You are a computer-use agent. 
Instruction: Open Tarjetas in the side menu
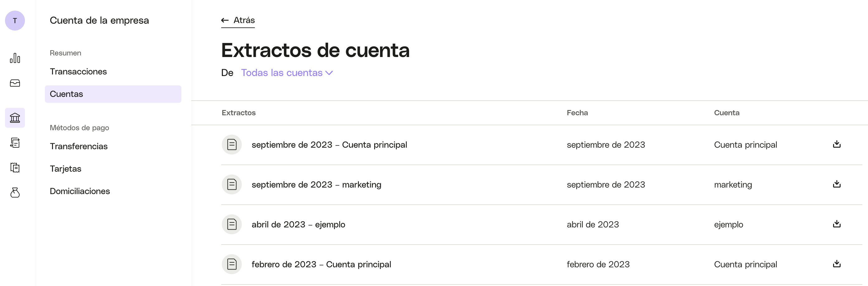pos(65,169)
